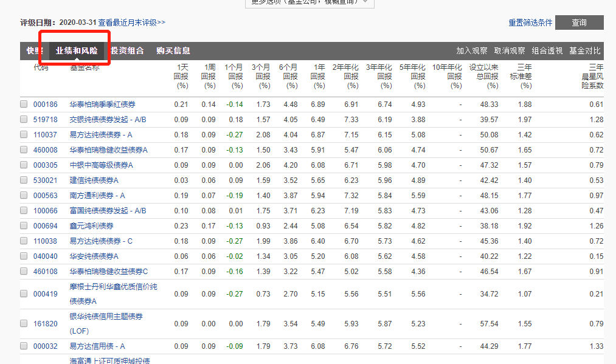Click 加入观察 to add to watchlist
The image size is (616, 364).
point(472,51)
